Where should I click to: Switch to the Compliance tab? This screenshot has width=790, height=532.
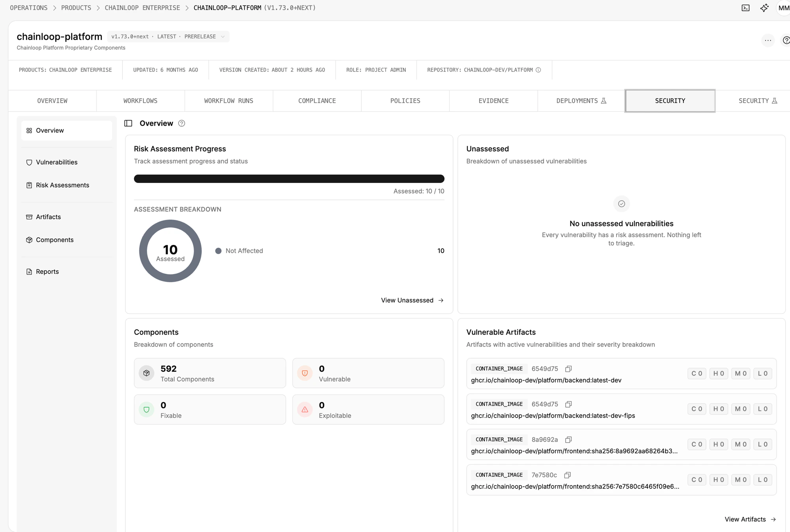tap(317, 101)
